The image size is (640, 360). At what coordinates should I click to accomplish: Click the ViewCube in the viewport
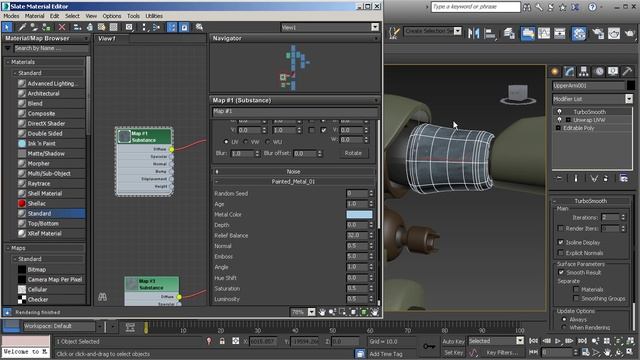[518, 94]
